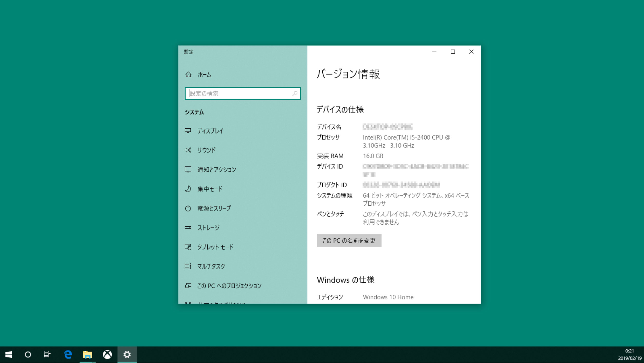Click the Settings gear on the taskbar

pos(127,354)
